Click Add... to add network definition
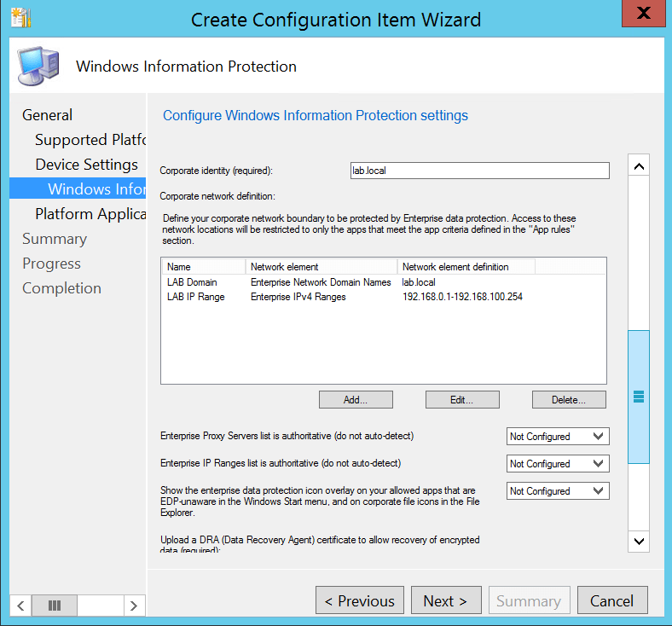Screen dimensions: 672x626 pyautogui.click(x=356, y=400)
